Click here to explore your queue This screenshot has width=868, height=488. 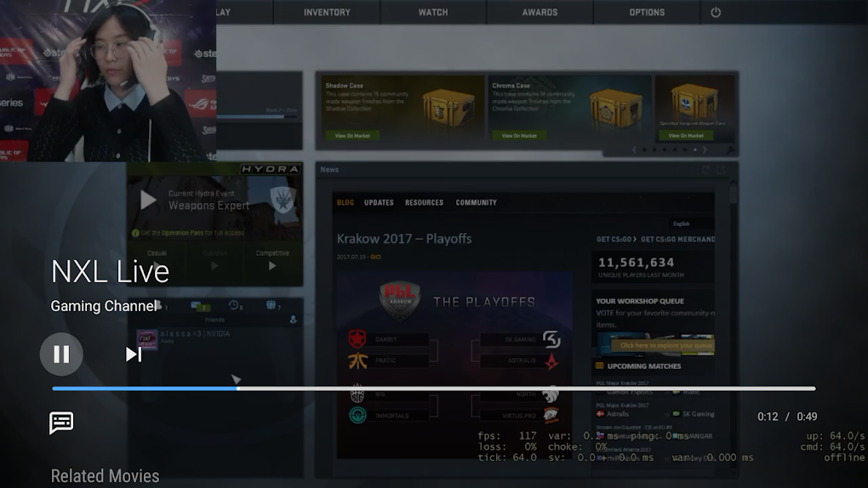point(663,345)
